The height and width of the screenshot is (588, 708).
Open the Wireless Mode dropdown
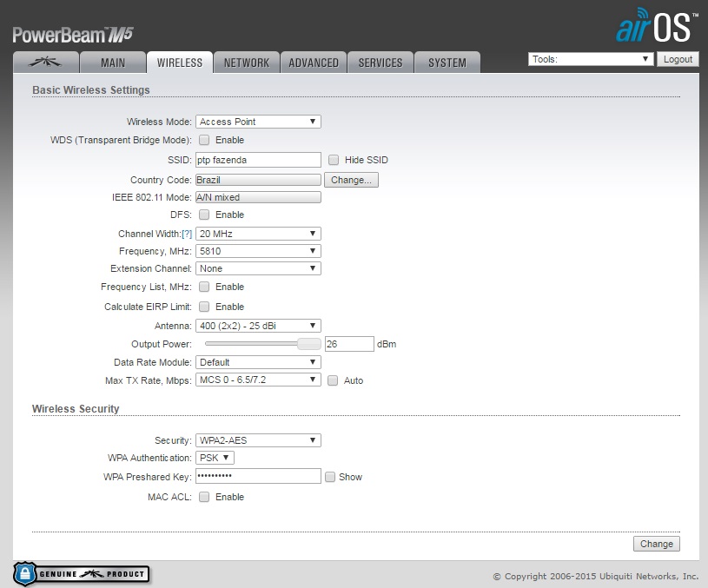point(258,122)
